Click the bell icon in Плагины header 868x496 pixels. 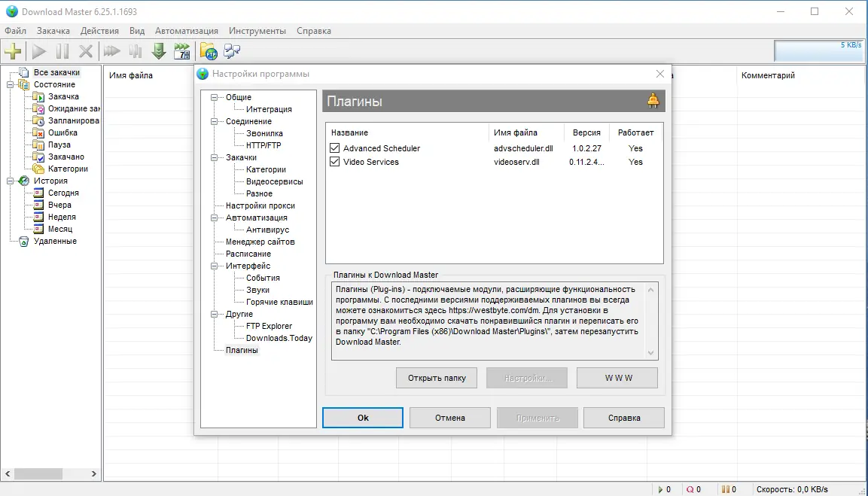point(653,101)
